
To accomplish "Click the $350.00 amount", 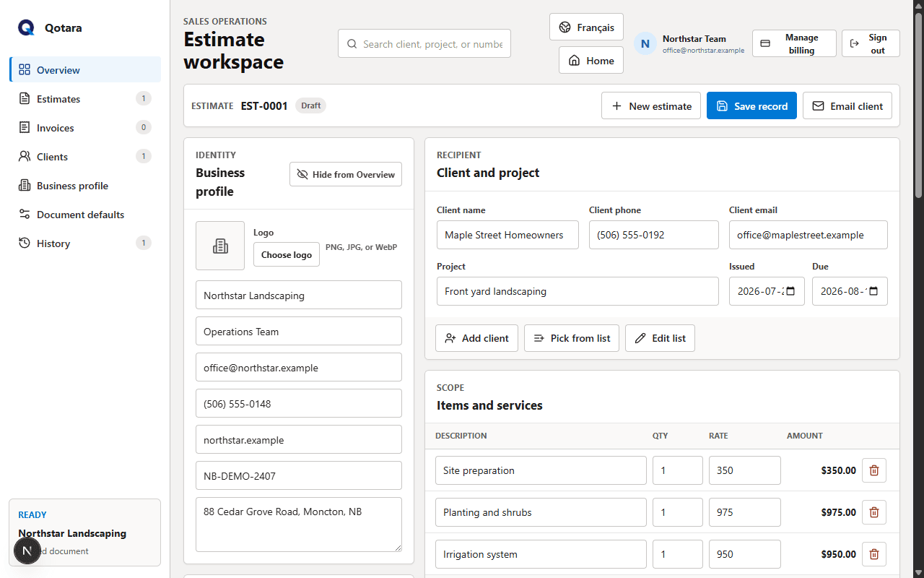I will (x=838, y=470).
